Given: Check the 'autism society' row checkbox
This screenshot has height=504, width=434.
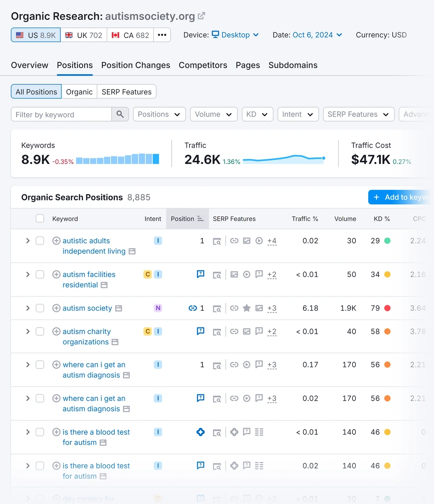Looking at the screenshot, I should click(x=40, y=308).
